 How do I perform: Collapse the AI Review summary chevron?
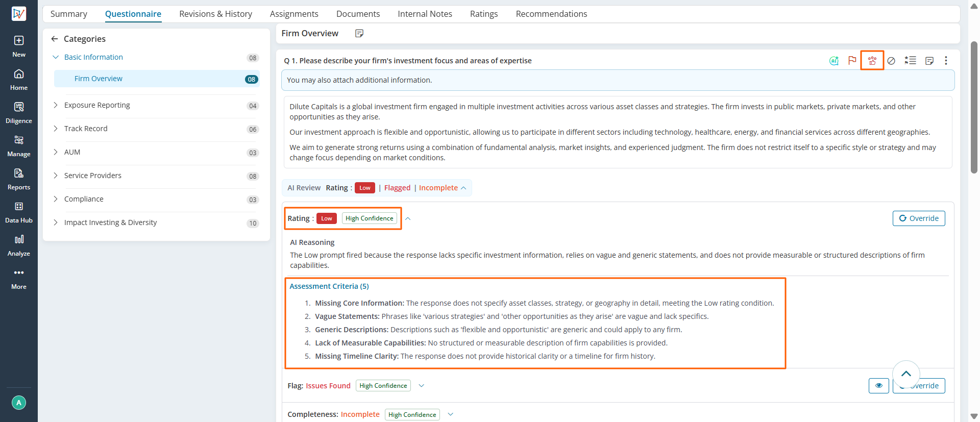coord(463,188)
